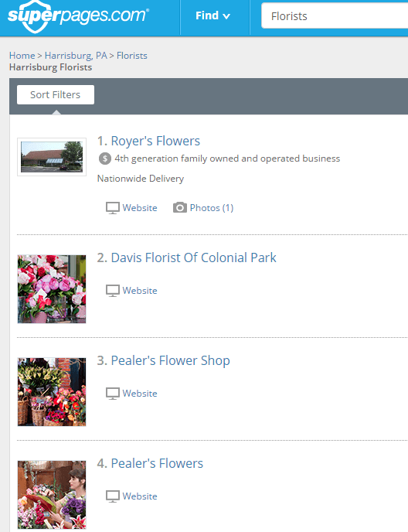This screenshot has width=408, height=532.
Task: Click Davis Florist pink flowers thumbnail
Action: coord(52,289)
